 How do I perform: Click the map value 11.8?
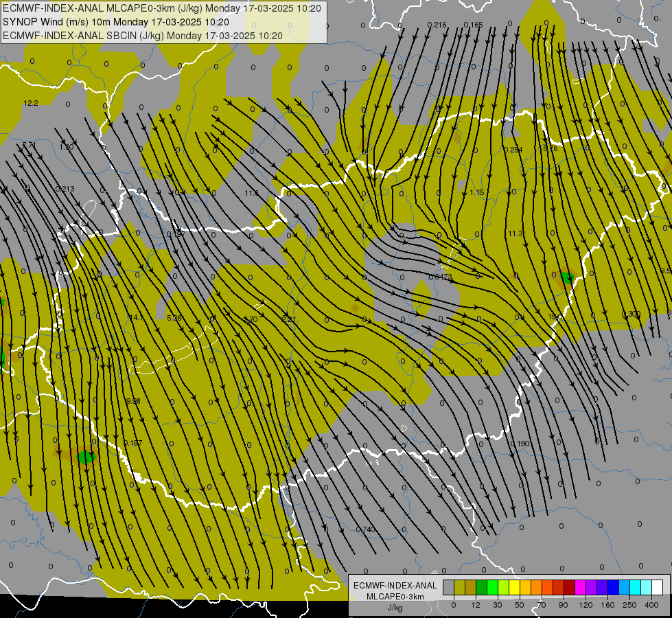(252, 193)
